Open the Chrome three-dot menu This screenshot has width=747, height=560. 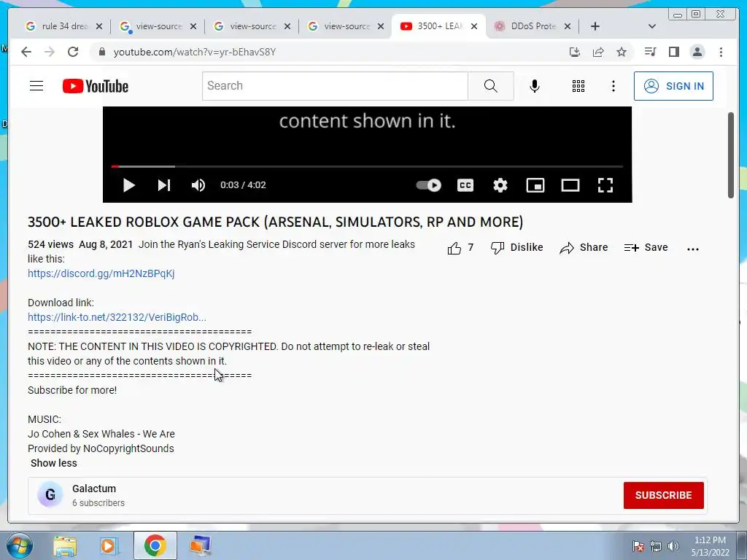[x=721, y=52]
